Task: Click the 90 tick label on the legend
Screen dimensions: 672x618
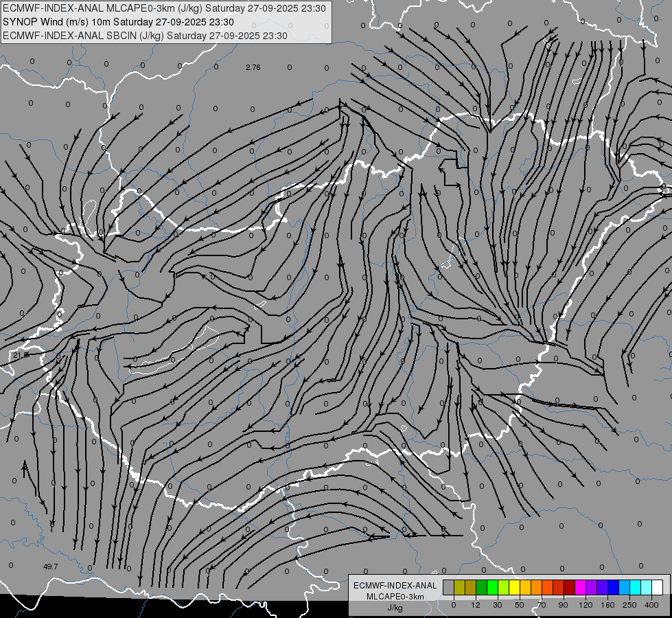Action: coord(564,605)
